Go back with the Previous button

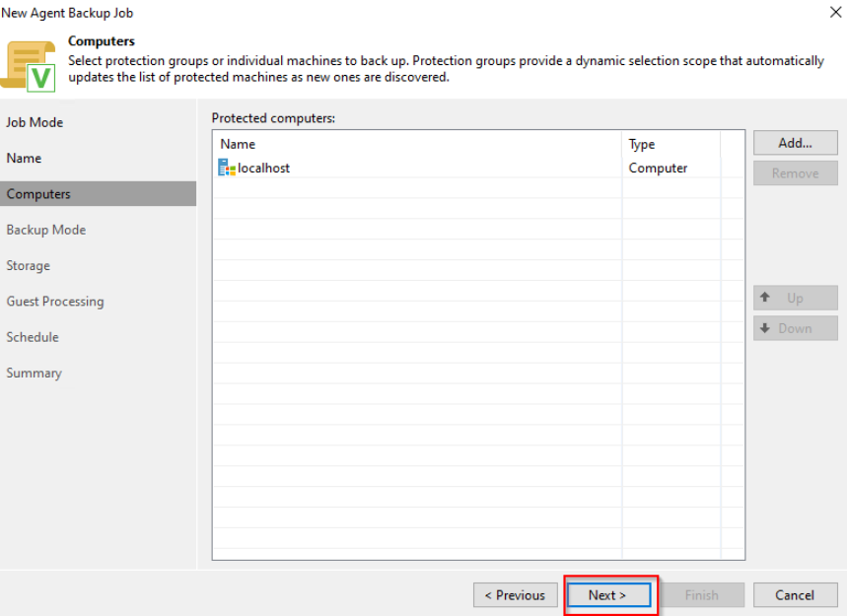click(515, 595)
